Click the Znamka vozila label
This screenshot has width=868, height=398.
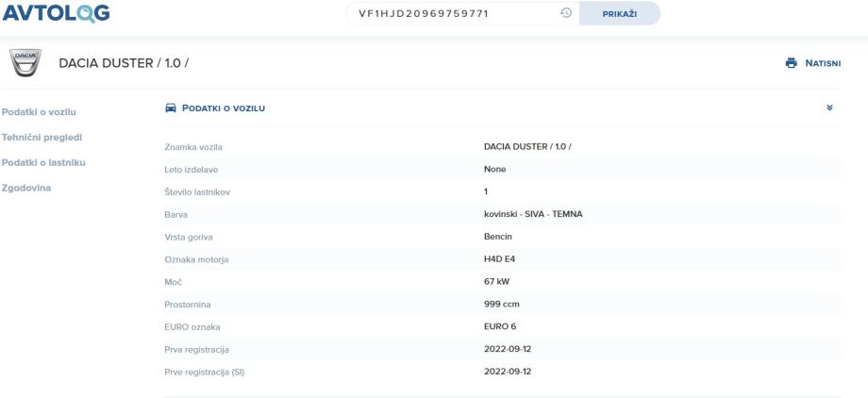click(193, 147)
